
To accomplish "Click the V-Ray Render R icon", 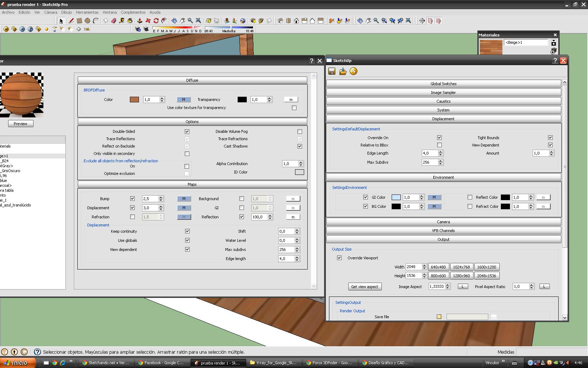I will click(22, 29).
